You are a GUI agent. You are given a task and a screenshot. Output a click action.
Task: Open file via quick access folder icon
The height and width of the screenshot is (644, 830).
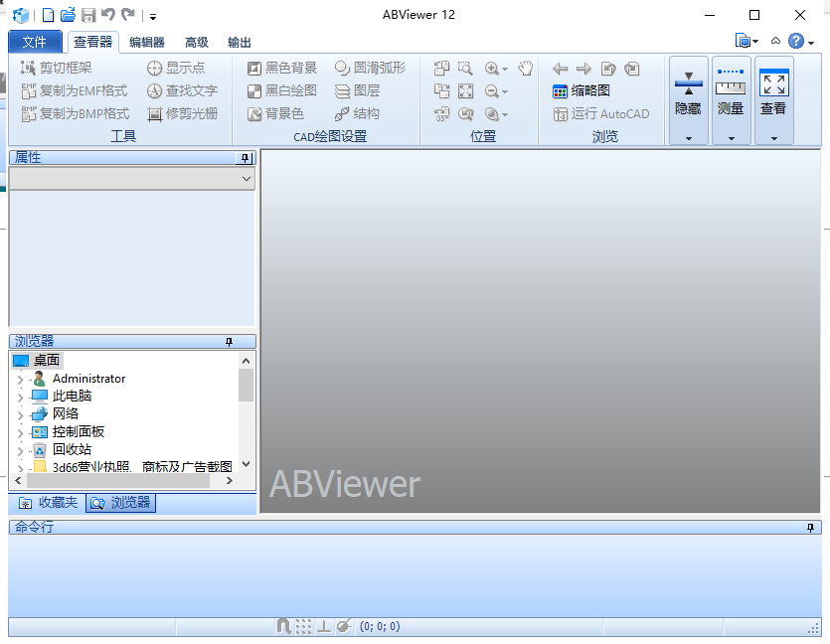pyautogui.click(x=68, y=15)
